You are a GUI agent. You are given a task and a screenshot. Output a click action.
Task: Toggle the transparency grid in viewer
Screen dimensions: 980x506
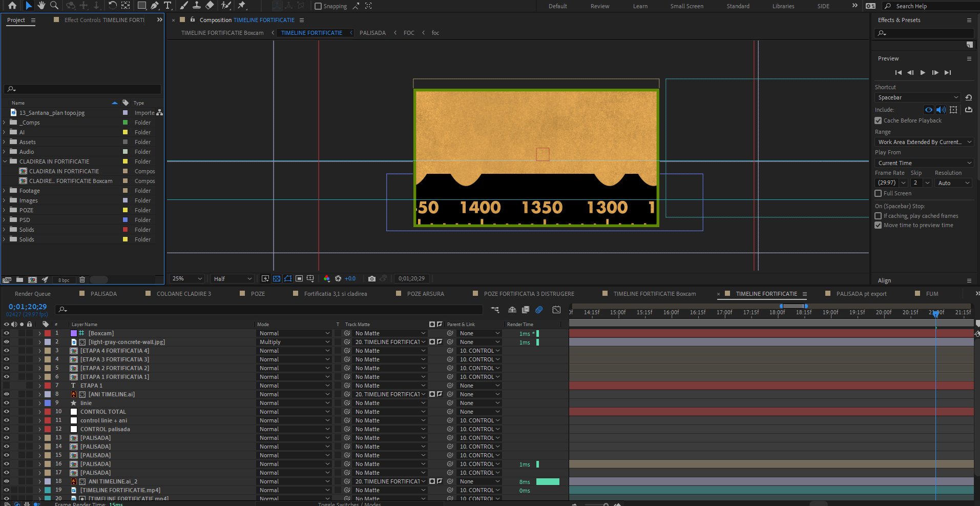(x=277, y=279)
